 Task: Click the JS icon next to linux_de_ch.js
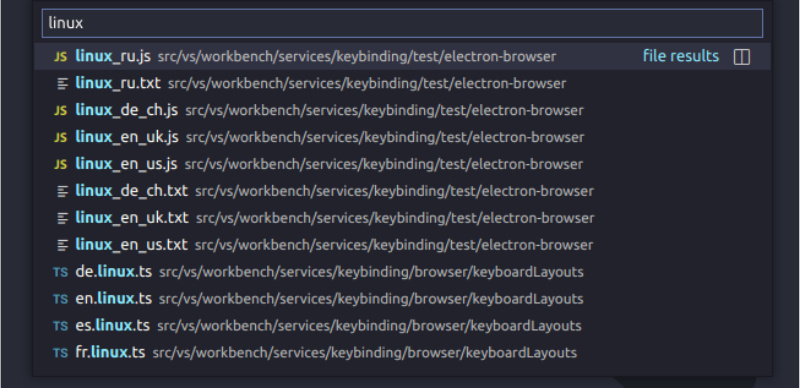pyautogui.click(x=60, y=111)
